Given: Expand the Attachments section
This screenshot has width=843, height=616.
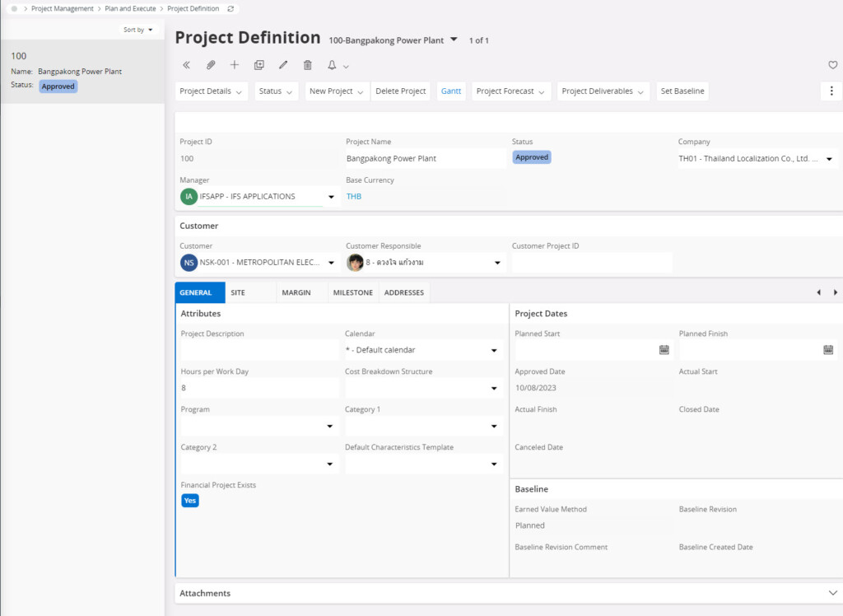Looking at the screenshot, I should [x=832, y=593].
